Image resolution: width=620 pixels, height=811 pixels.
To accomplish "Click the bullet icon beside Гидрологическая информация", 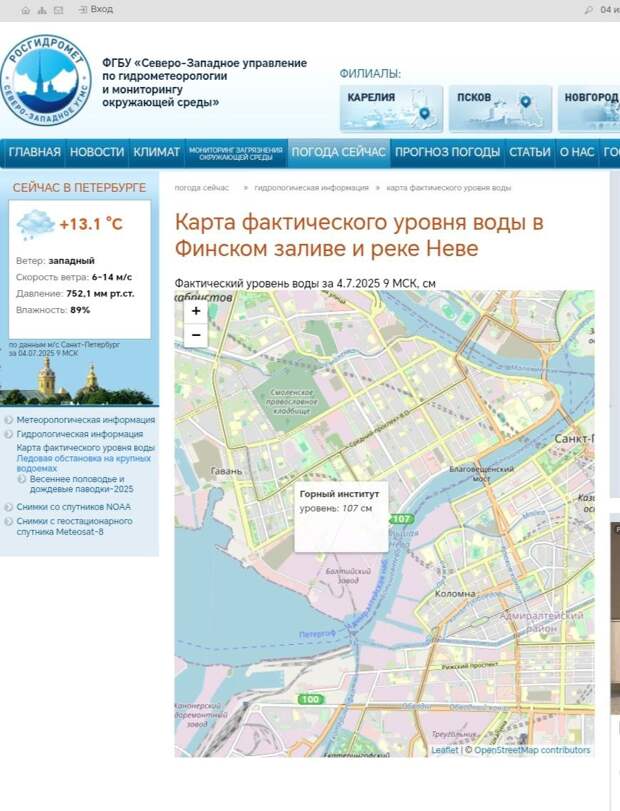I will coord(8,434).
